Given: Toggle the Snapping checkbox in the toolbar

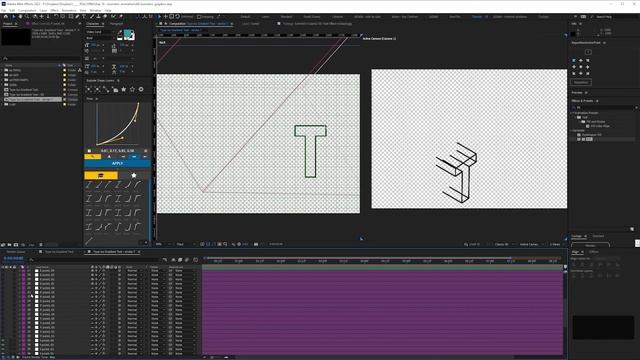Looking at the screenshot, I should (x=199, y=17).
